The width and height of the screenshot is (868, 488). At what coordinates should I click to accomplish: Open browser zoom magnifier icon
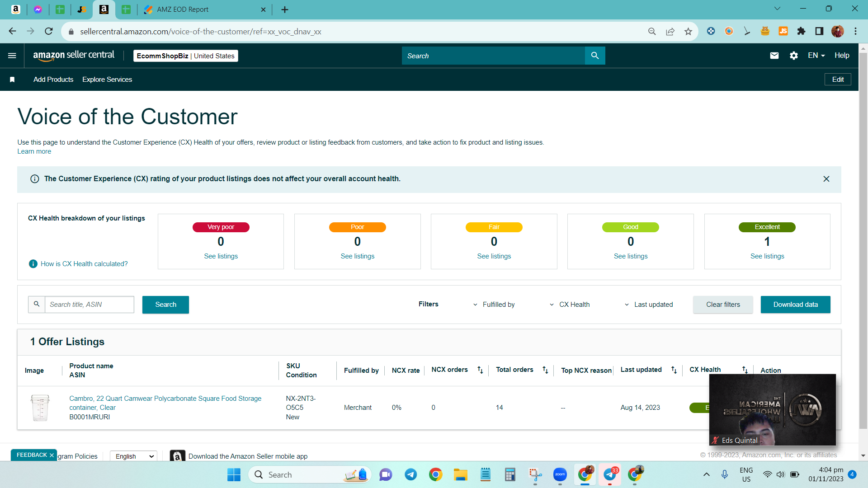pyautogui.click(x=652, y=31)
